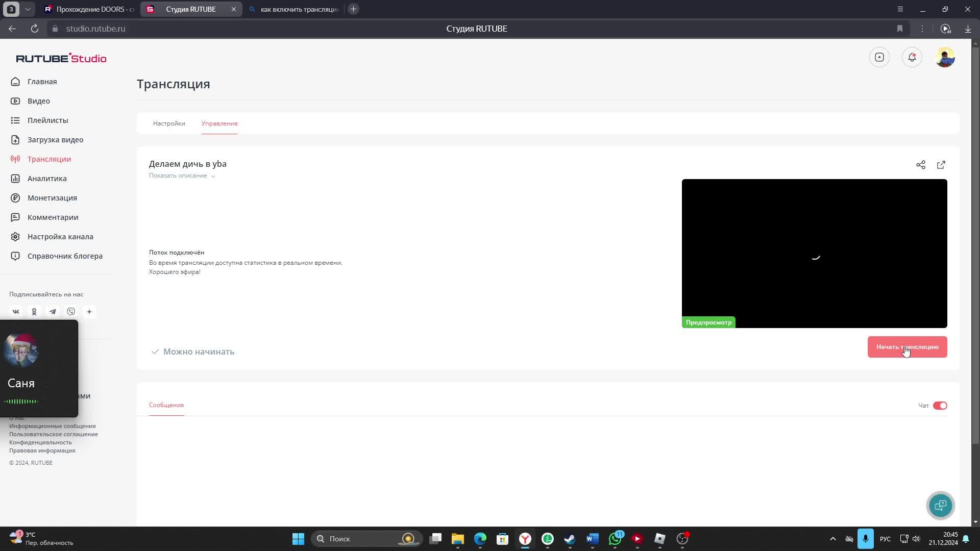Click the share icon for the stream
Screen dimensions: 980x551
tap(920, 165)
